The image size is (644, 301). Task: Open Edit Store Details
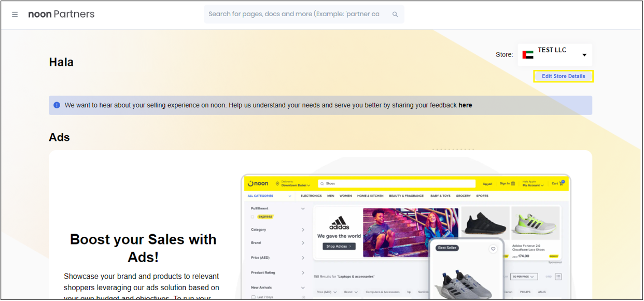click(563, 76)
